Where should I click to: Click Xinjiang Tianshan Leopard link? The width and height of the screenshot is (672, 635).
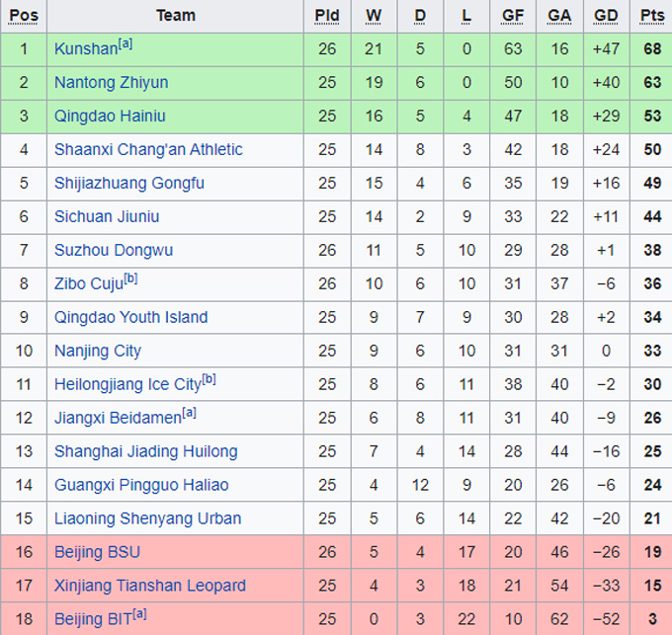(150, 587)
